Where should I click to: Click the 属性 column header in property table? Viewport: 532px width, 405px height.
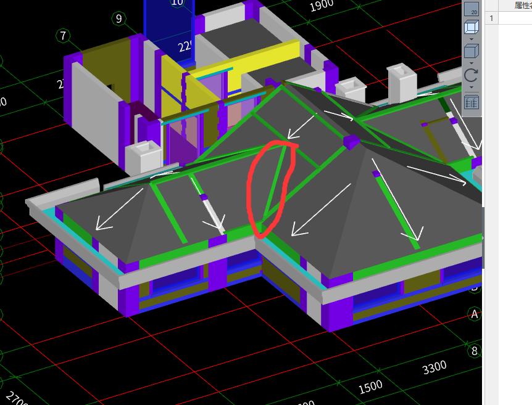click(x=515, y=5)
